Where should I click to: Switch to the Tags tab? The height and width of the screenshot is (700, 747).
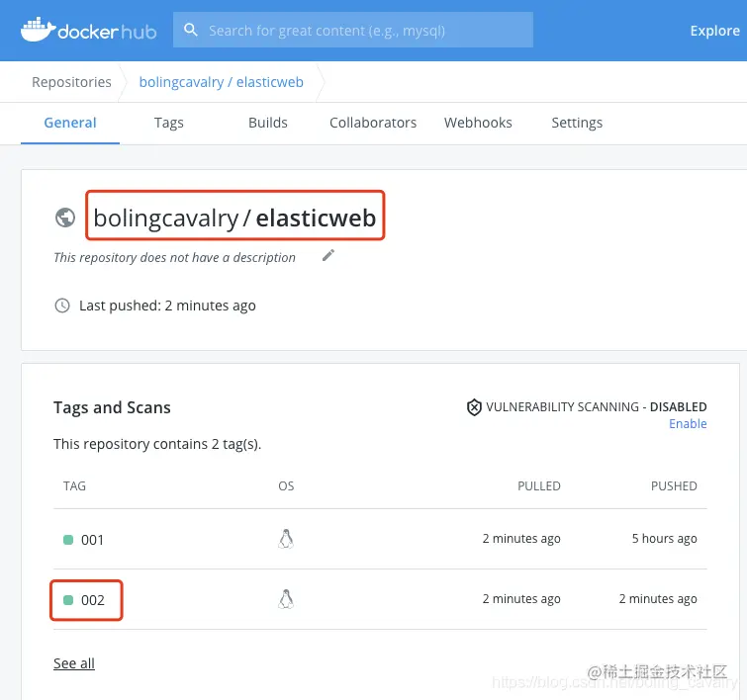pyautogui.click(x=168, y=123)
